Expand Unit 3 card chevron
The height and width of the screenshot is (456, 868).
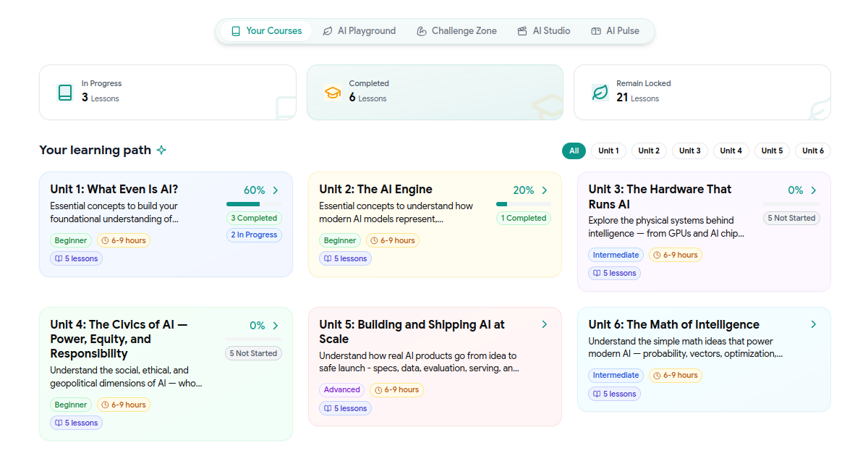pos(814,190)
